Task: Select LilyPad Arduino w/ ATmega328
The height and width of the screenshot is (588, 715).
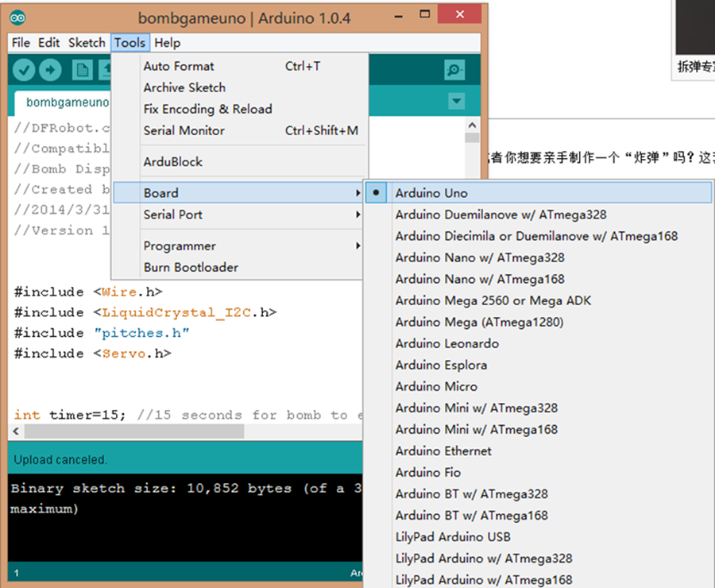Action: [x=539, y=559]
